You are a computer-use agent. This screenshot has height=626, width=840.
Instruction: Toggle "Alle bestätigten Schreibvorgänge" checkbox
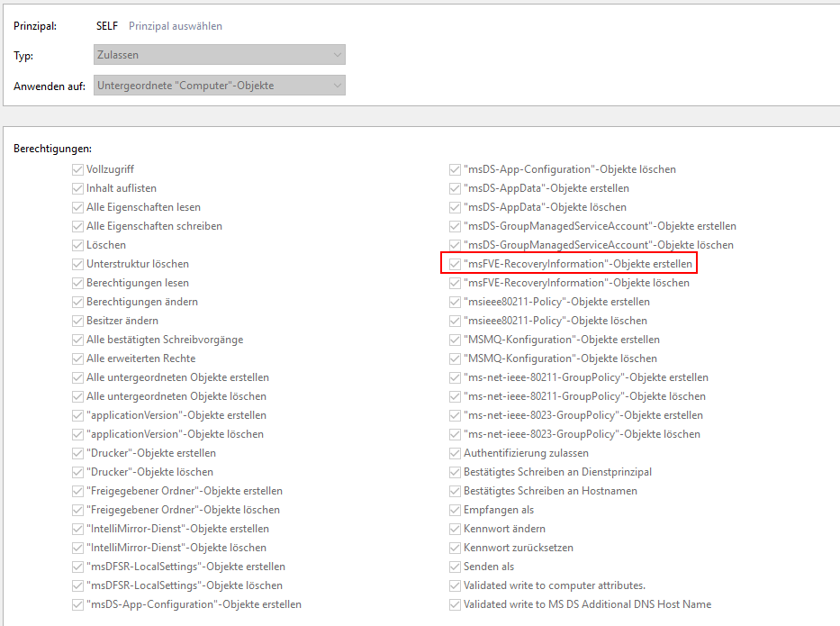click(x=77, y=340)
